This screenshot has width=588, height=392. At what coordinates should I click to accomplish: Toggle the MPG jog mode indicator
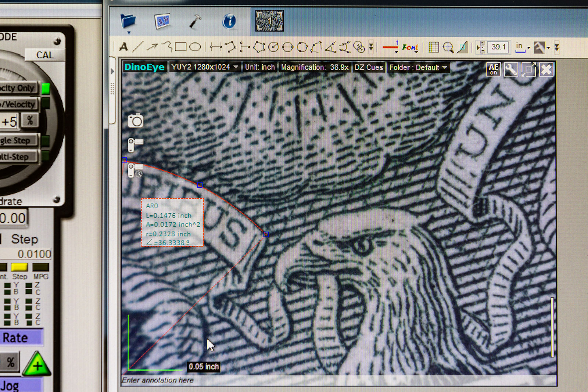click(x=40, y=267)
